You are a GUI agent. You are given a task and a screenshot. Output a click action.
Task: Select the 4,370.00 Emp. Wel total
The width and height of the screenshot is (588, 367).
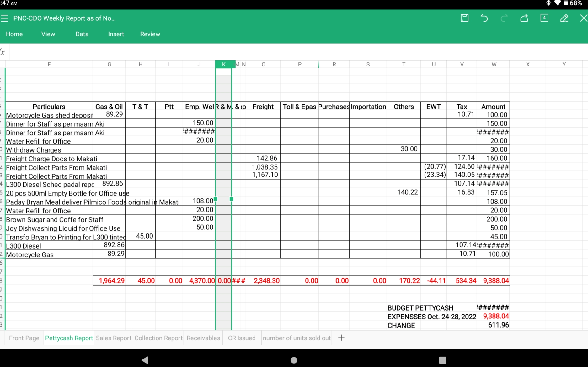coord(199,280)
